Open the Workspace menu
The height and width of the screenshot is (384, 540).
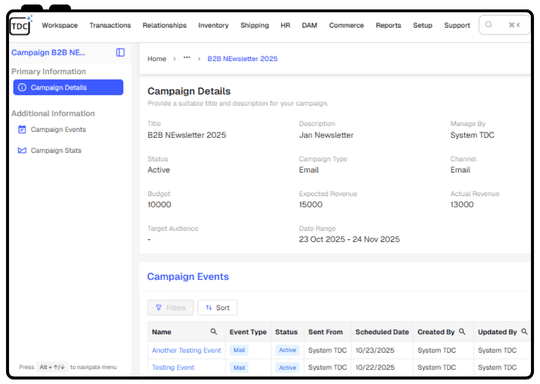point(60,25)
